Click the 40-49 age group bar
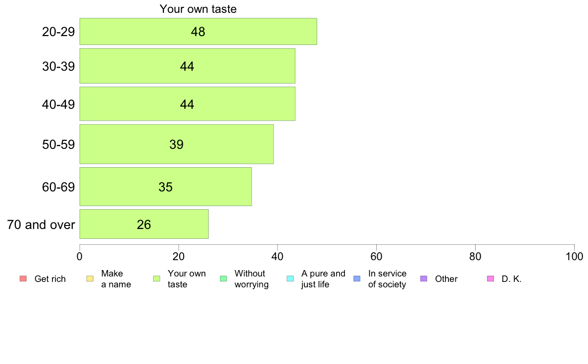588x364 pixels. click(187, 104)
